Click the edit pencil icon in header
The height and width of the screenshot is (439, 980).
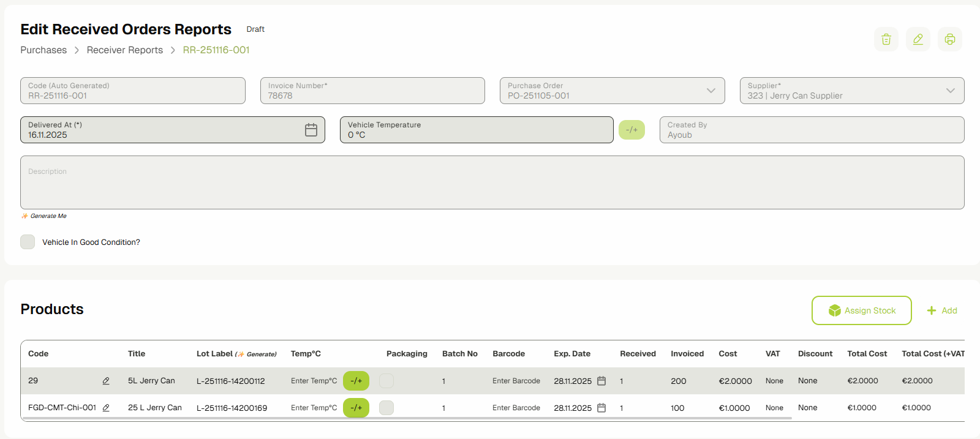918,40
